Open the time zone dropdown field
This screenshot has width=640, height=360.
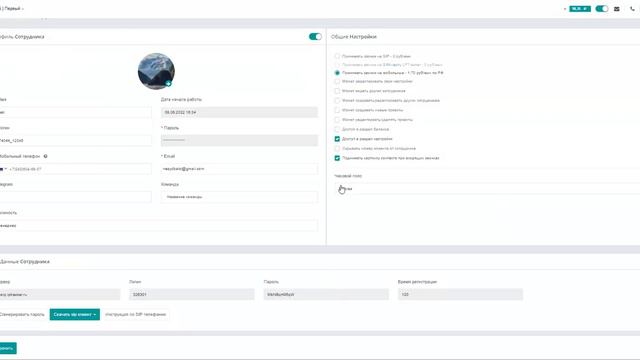(487, 189)
